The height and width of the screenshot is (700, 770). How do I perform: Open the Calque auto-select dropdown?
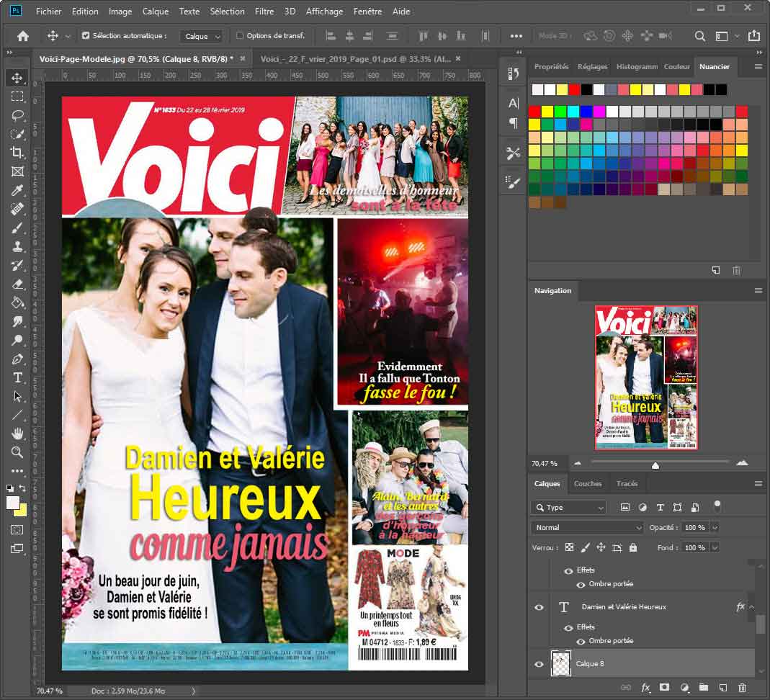[x=202, y=36]
